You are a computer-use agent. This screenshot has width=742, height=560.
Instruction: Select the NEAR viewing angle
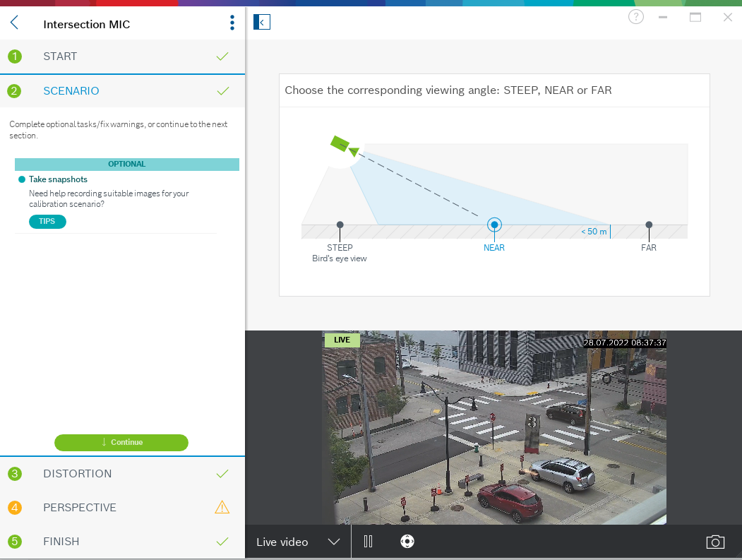(x=494, y=225)
